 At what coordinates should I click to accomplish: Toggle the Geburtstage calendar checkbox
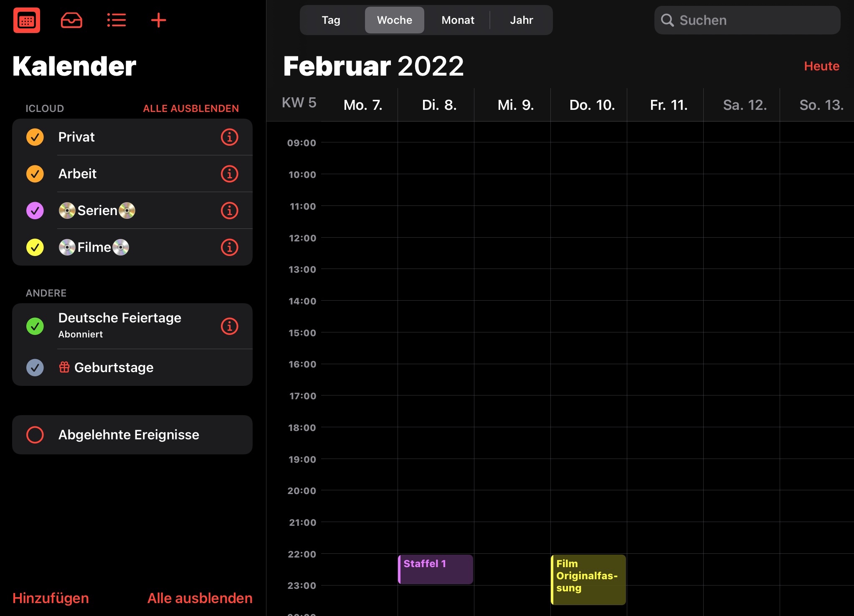(x=35, y=368)
